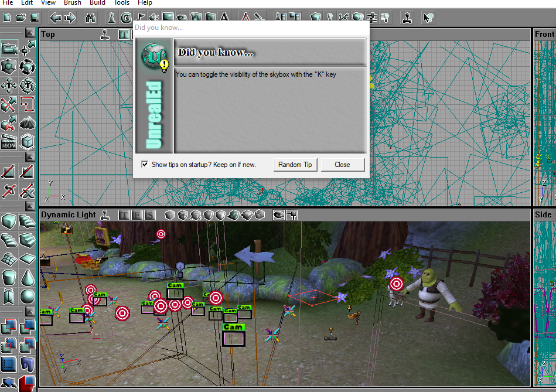Open the Help menu

click(145, 2)
